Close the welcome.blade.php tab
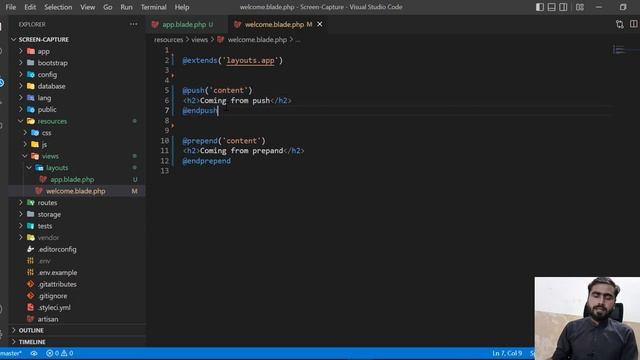The height and width of the screenshot is (360, 640). 320,24
